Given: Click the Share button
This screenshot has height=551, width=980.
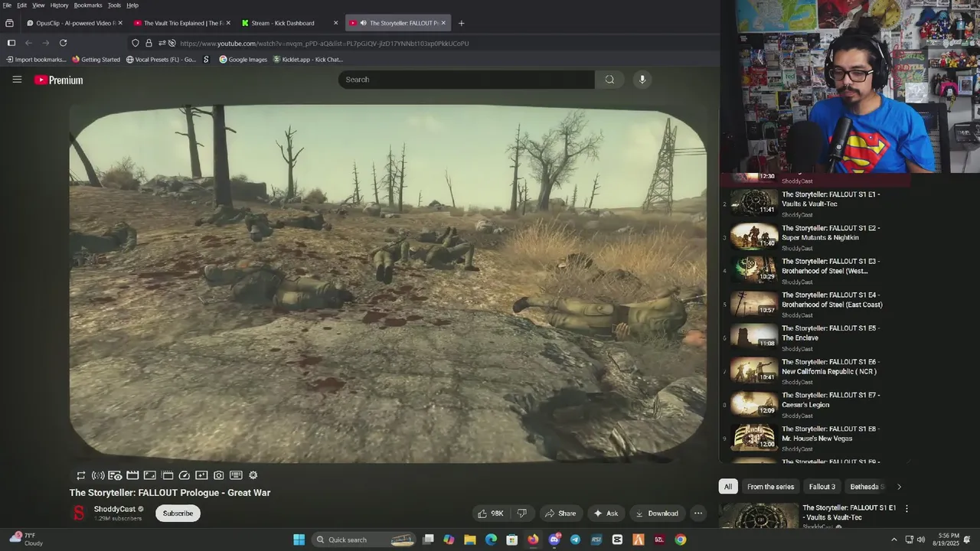Looking at the screenshot, I should pyautogui.click(x=560, y=514).
